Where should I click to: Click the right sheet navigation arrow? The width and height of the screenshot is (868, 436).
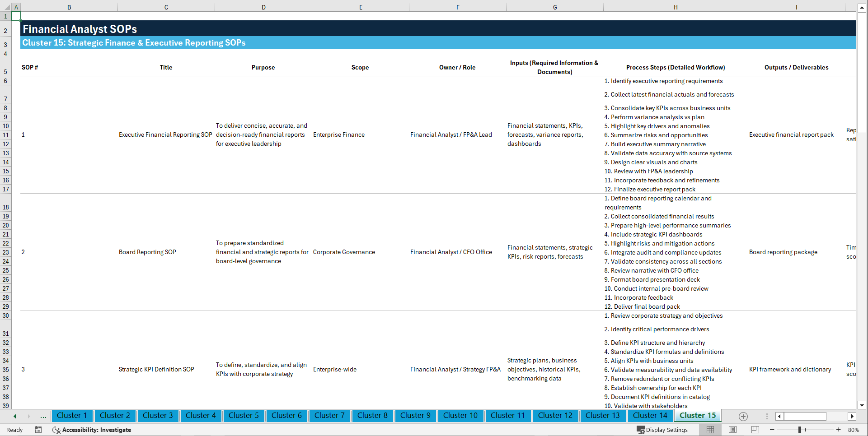pyautogui.click(x=28, y=416)
